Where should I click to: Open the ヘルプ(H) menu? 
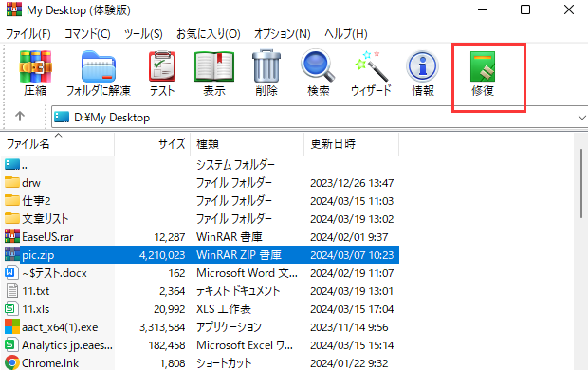tap(346, 34)
